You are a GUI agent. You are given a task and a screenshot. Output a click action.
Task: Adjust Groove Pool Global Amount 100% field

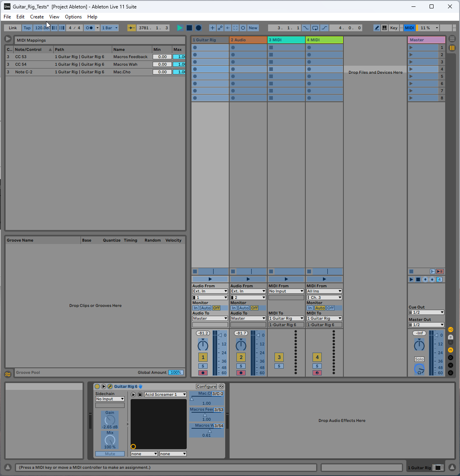pyautogui.click(x=176, y=373)
